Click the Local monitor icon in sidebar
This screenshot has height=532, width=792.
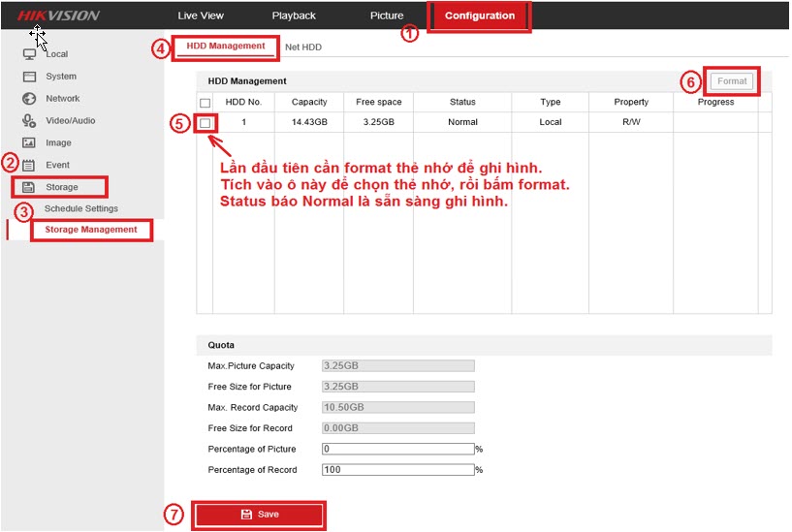tap(29, 54)
